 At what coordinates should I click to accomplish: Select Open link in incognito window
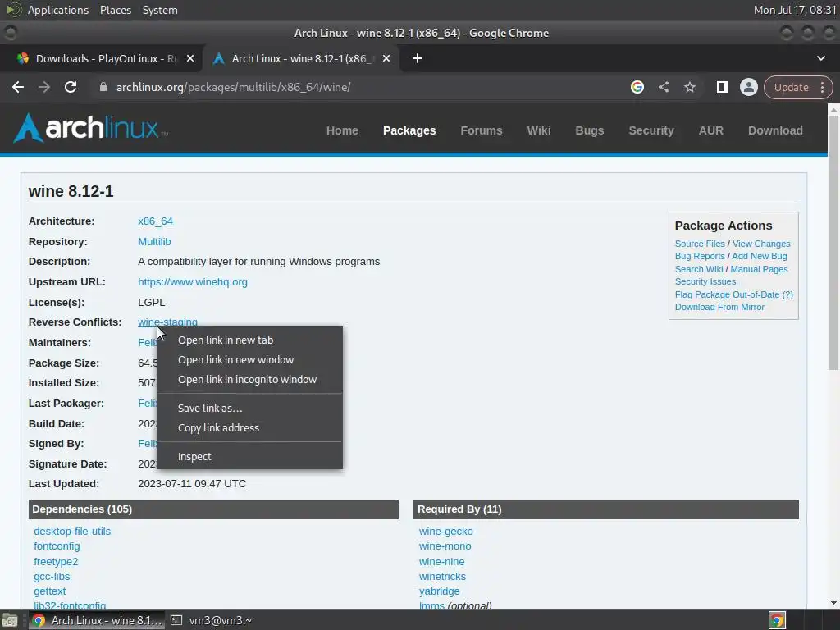pyautogui.click(x=249, y=380)
